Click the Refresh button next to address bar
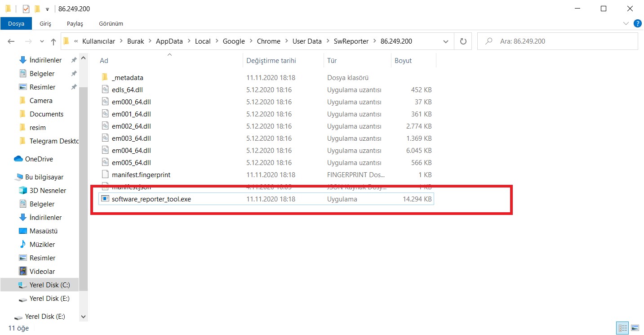The width and height of the screenshot is (644, 335). pos(463,41)
